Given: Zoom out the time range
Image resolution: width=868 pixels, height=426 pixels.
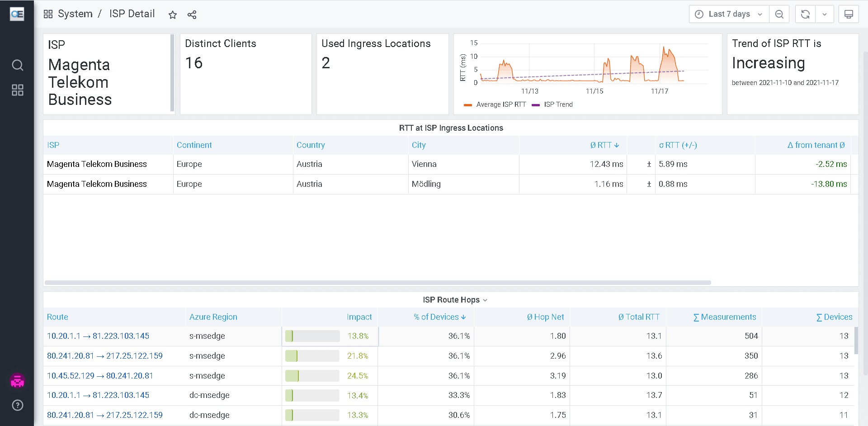Looking at the screenshot, I should [x=779, y=14].
